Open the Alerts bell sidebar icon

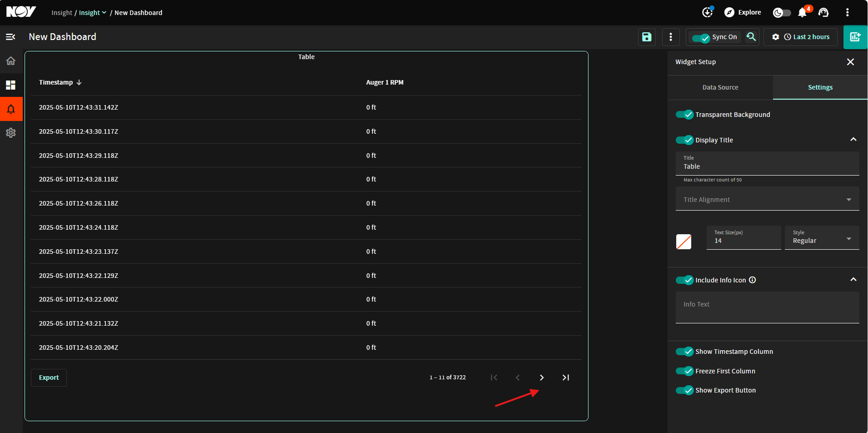pos(11,109)
